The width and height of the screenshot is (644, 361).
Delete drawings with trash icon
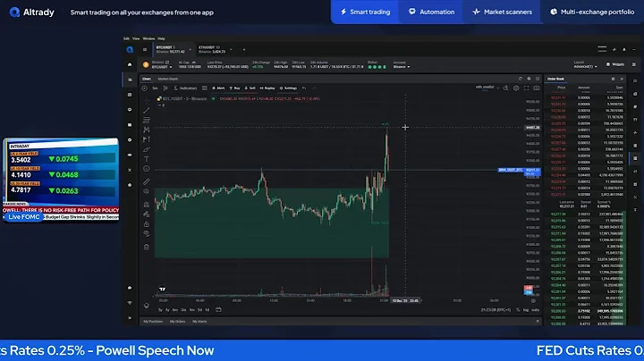click(x=146, y=247)
